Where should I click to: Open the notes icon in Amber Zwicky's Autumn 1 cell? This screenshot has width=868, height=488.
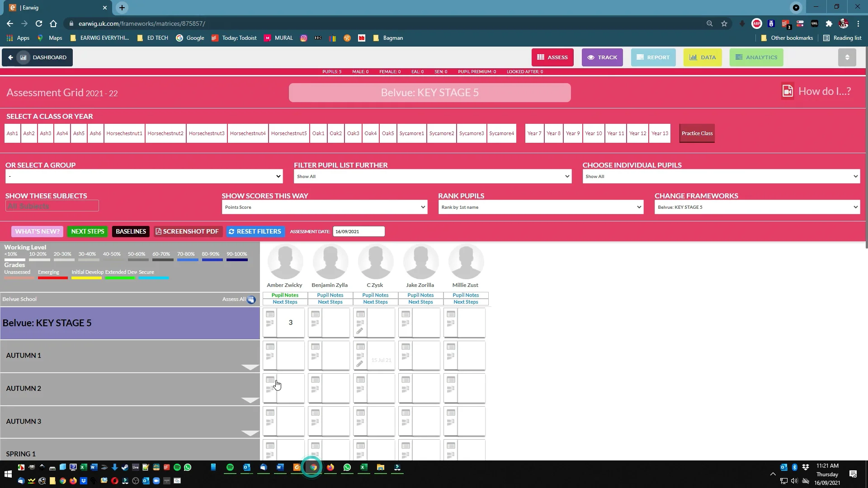coord(270,347)
